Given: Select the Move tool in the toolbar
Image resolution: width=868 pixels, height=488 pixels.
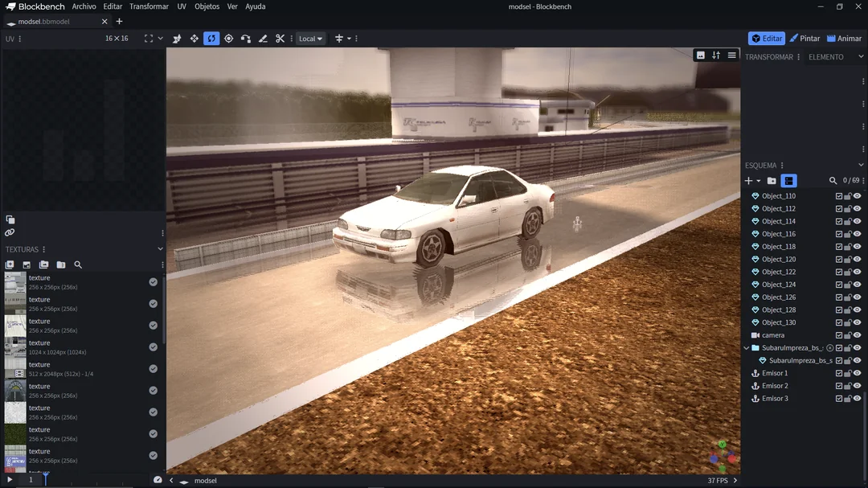Looking at the screenshot, I should click(194, 39).
